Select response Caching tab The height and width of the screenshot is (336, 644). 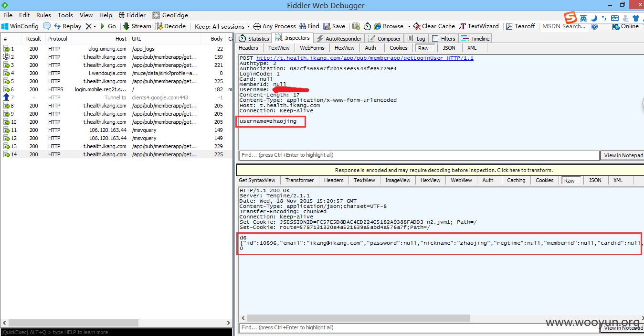pos(516,180)
